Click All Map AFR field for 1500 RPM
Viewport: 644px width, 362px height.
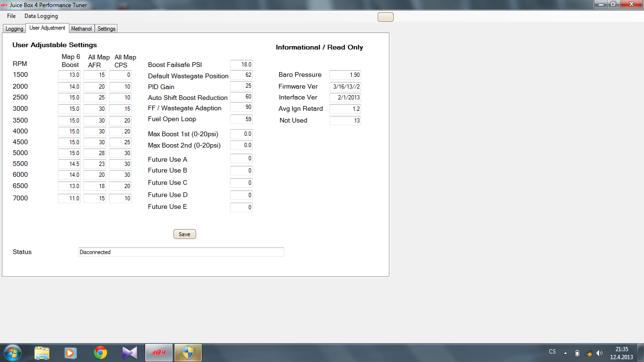[95, 75]
